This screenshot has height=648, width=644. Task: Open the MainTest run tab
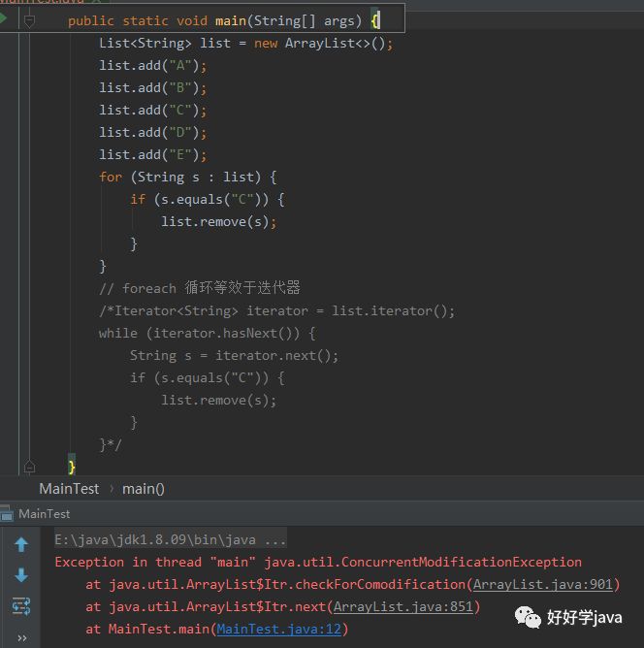(44, 514)
